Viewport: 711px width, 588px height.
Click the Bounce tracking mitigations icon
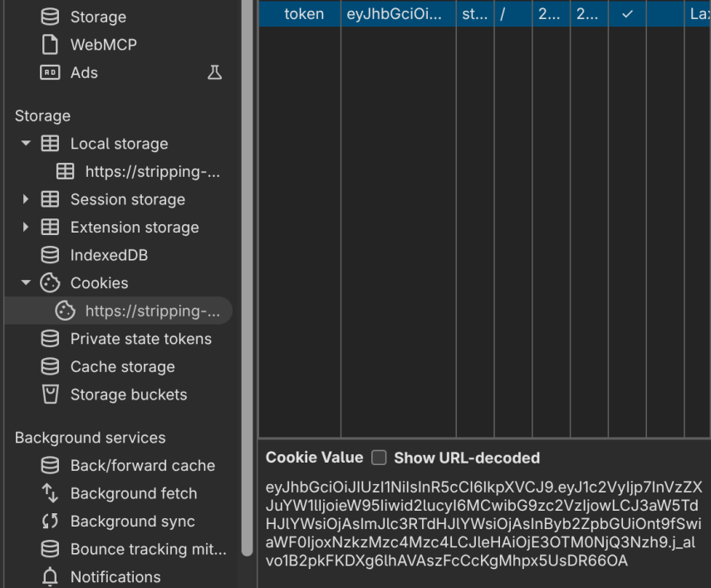click(x=50, y=549)
